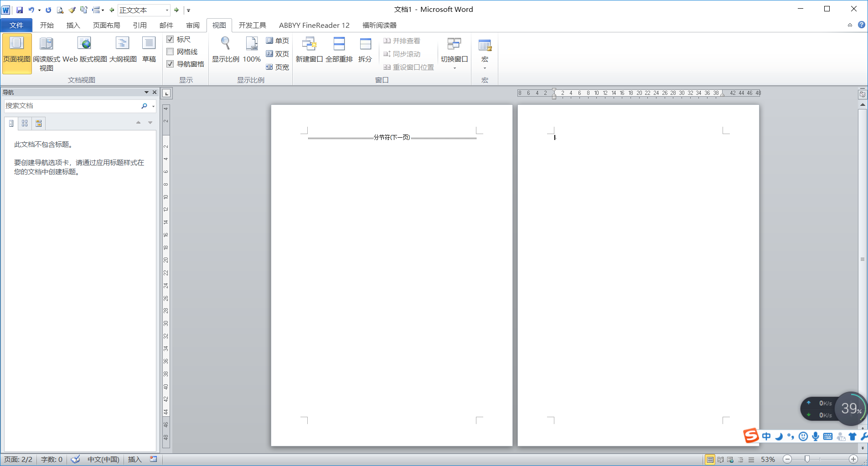
Task: Open search options dropdown in navigation pane
Action: [x=153, y=106]
